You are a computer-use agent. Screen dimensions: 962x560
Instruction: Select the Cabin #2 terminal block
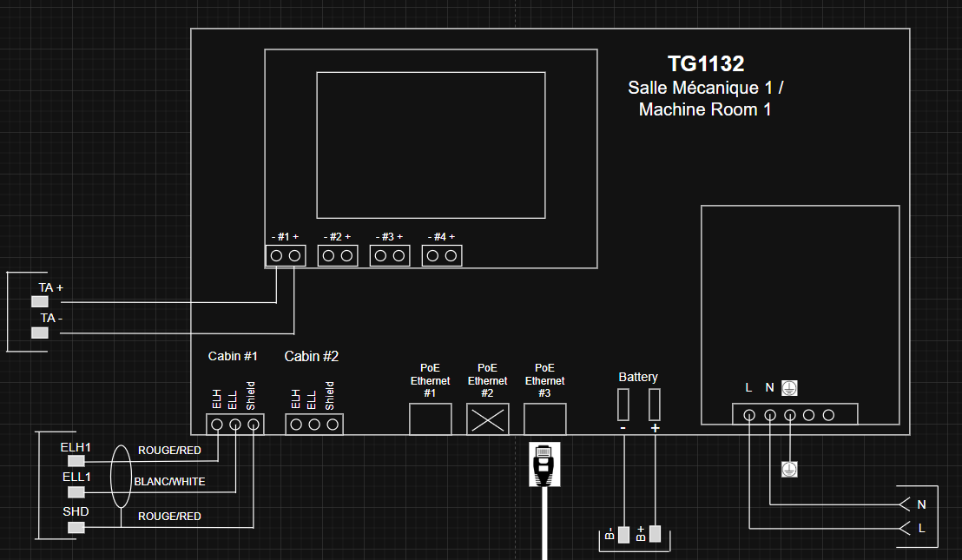pyautogui.click(x=315, y=425)
